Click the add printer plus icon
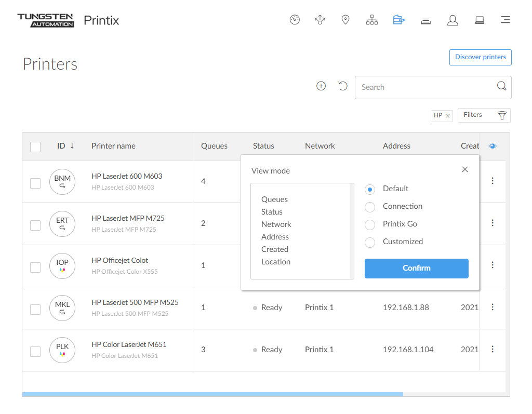Screen dimensions: 532x414 [x=321, y=86]
